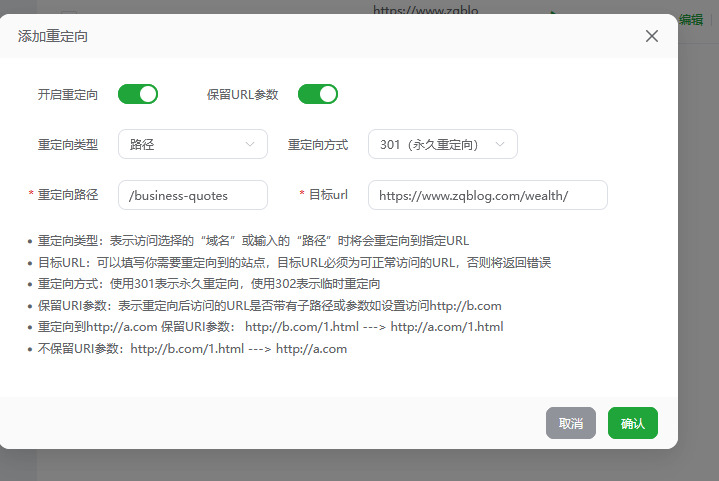Click the 添加重定向 dialog title
719x481 pixels.
53,36
